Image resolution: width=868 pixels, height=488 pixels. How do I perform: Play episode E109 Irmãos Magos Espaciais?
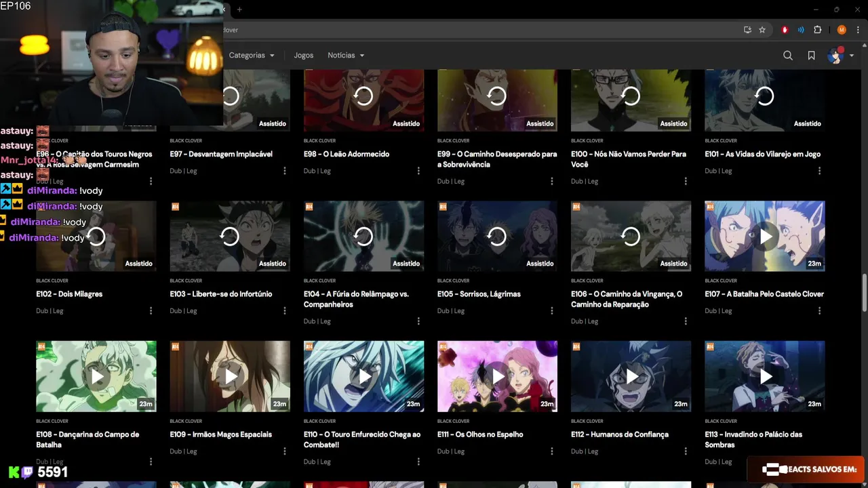point(230,376)
